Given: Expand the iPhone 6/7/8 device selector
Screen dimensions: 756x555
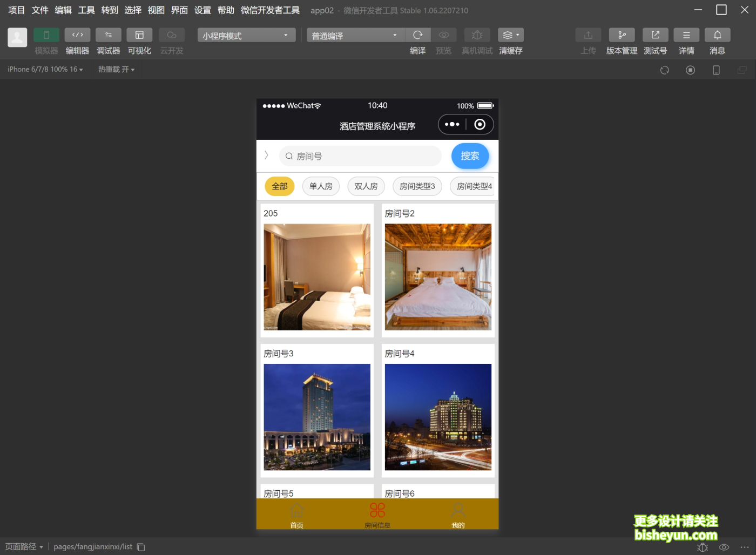Looking at the screenshot, I should point(45,70).
